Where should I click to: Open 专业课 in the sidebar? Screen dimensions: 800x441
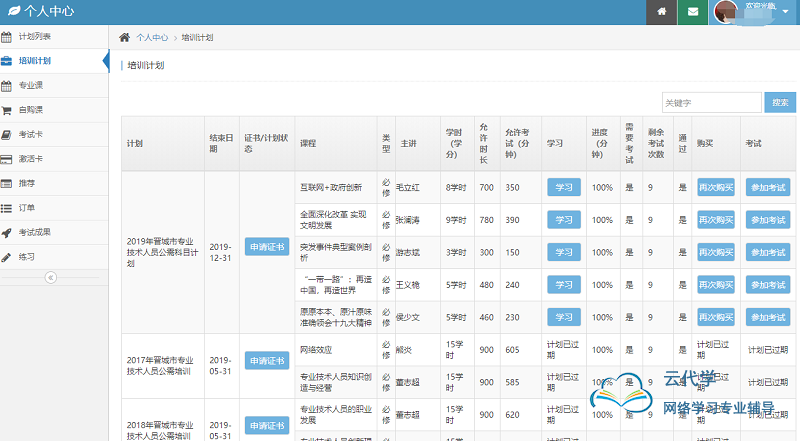31,86
